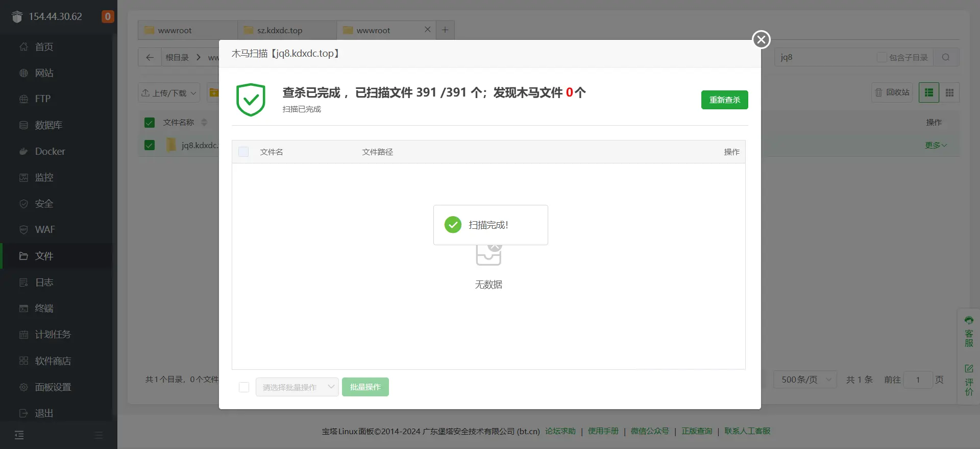
Task: Click 根目录 in the breadcrumb path
Action: [x=177, y=57]
